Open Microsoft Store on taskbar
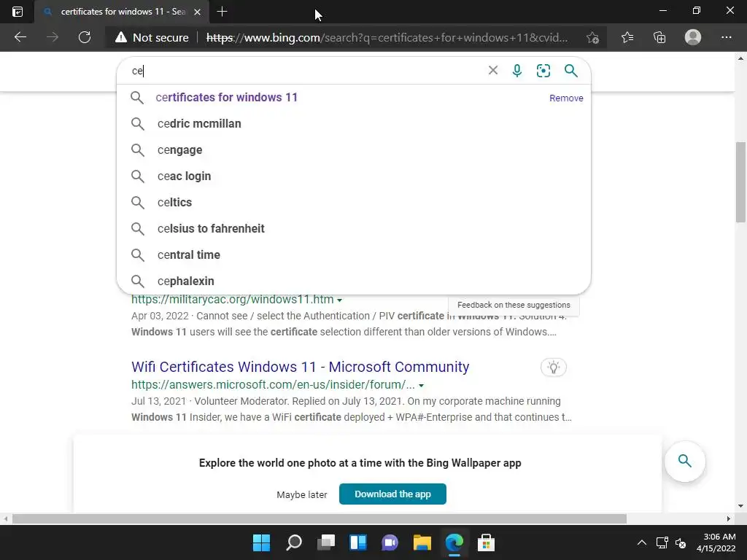747x560 pixels. (x=486, y=542)
